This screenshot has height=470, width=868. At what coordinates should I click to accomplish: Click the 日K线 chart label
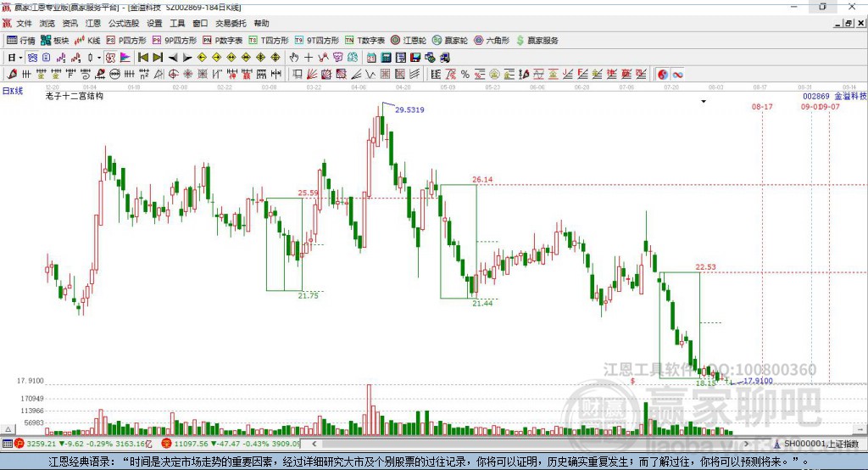click(x=12, y=91)
